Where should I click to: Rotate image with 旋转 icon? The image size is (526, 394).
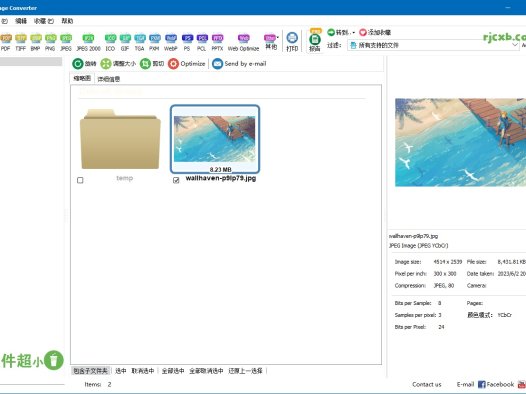point(84,64)
